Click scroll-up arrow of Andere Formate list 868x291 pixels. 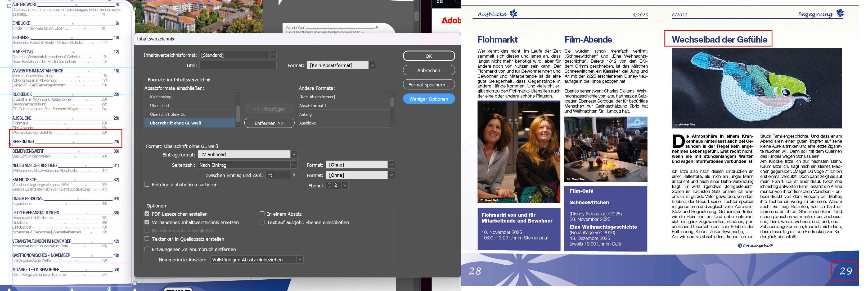tap(392, 95)
